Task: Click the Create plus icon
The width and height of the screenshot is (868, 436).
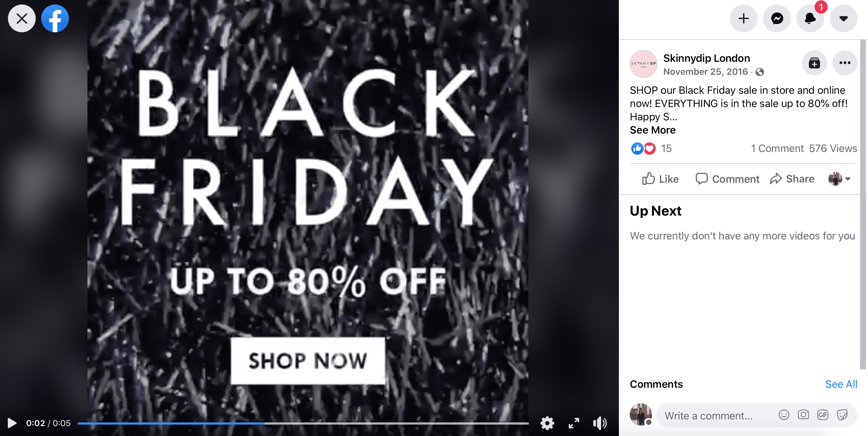Action: click(744, 18)
